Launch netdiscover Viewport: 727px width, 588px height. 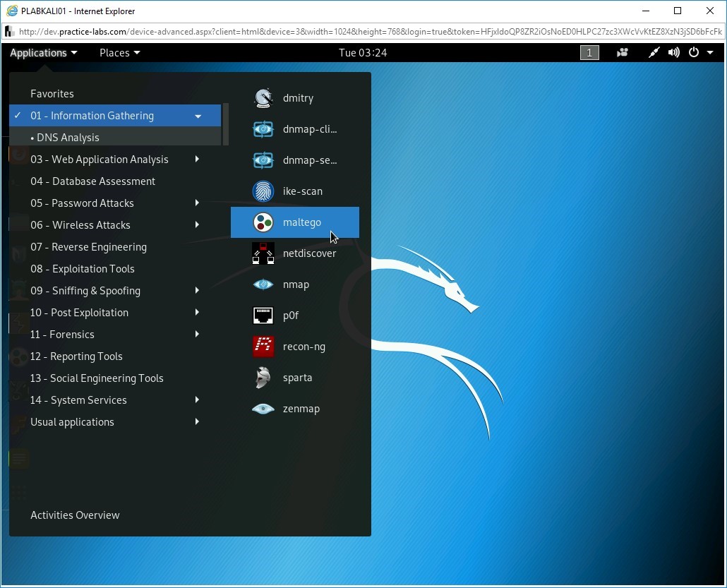point(309,253)
